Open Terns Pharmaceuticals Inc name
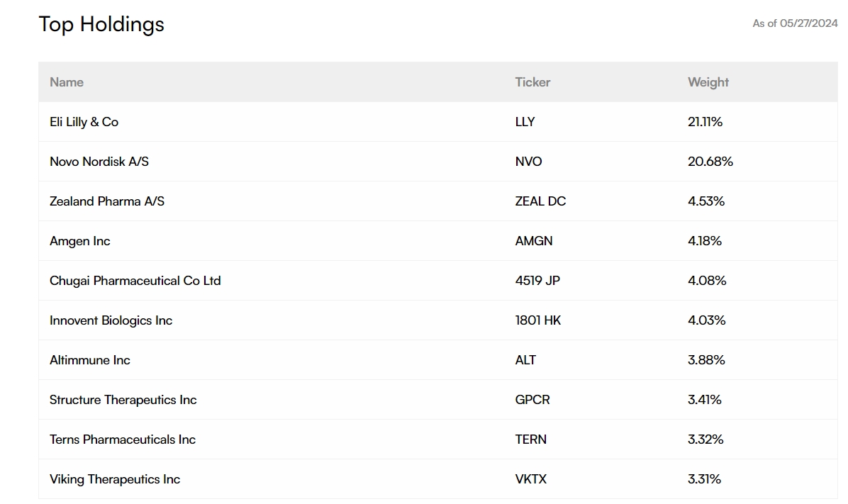Screen dimensions: 848x504 coord(123,439)
